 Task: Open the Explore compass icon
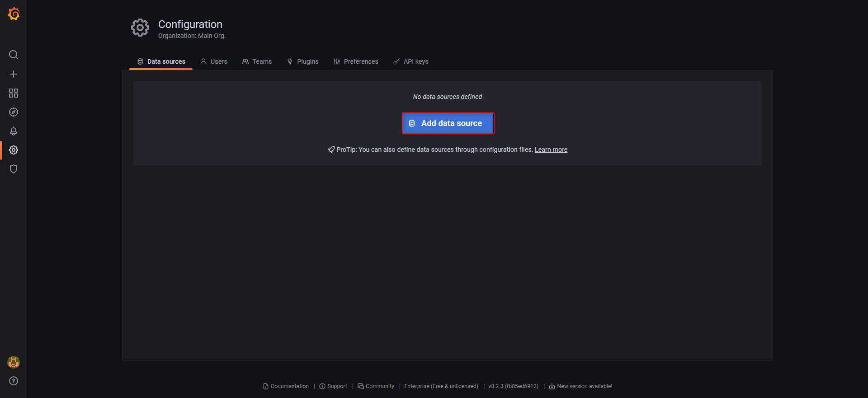click(x=14, y=112)
